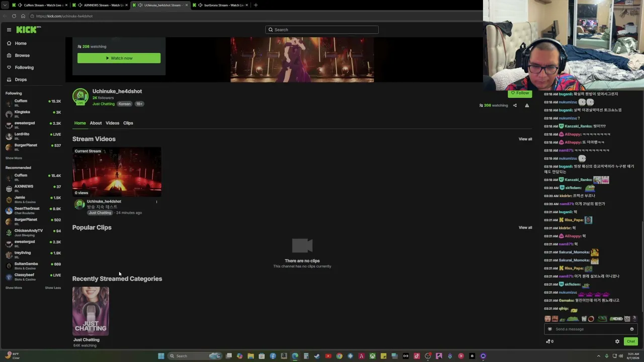Switch to the burtbronx Stream browser tab
The image size is (644, 362).
(x=220, y=5)
